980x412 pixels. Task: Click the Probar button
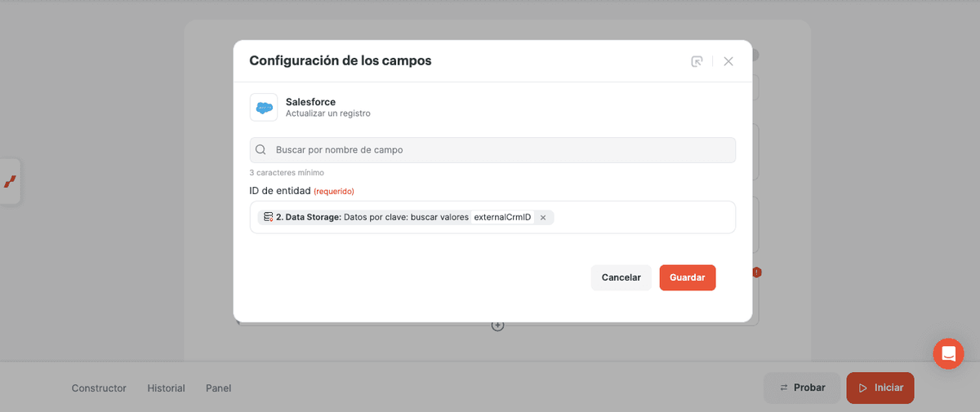click(802, 388)
